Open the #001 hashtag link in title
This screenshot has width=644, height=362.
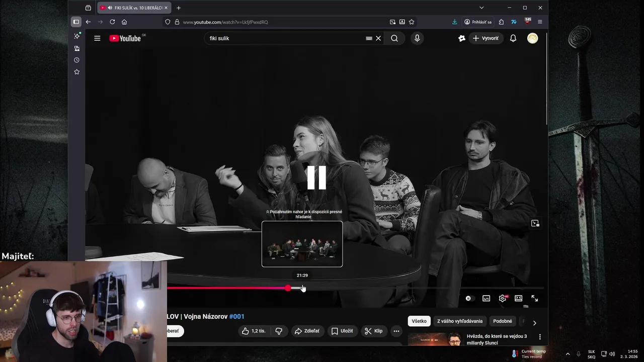click(x=236, y=316)
